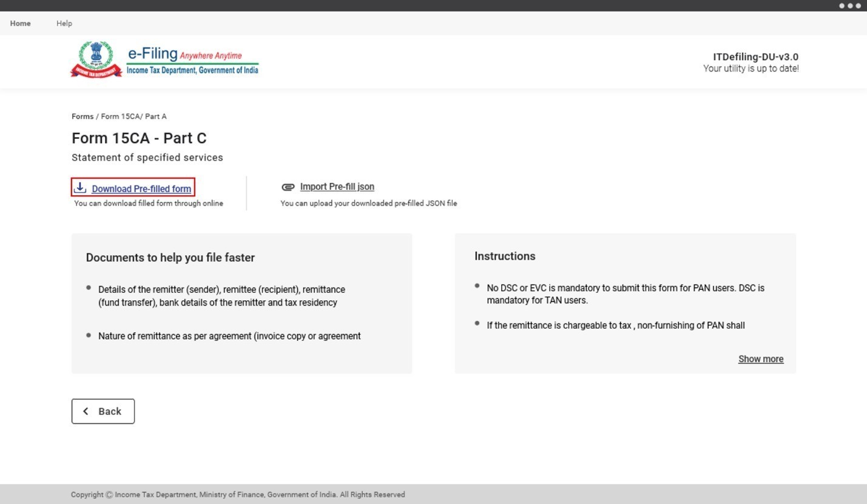Click the paperclip icon next to Import Pre-fill json
Screen dimensions: 867x504
point(287,187)
